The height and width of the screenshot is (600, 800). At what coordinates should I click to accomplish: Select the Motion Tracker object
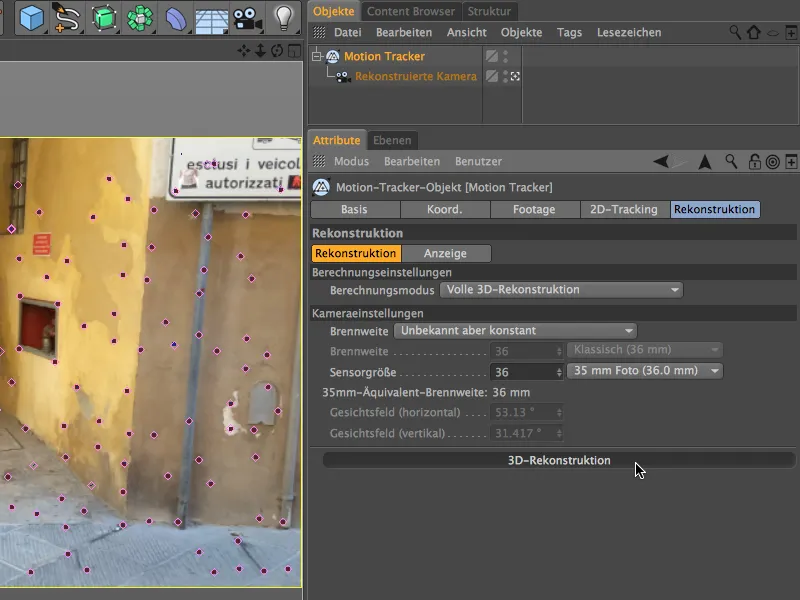384,57
